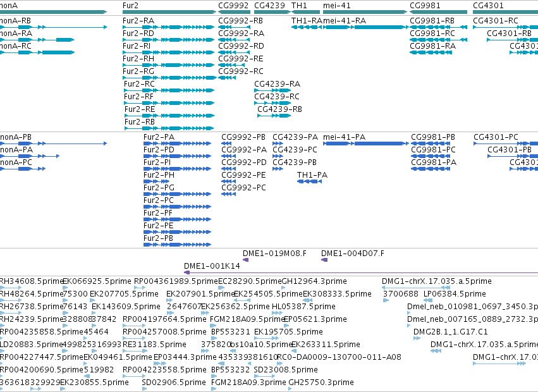The height and width of the screenshot is (392, 538).
Task: Click the Fur2-PA protein label
Action: (x=159, y=137)
